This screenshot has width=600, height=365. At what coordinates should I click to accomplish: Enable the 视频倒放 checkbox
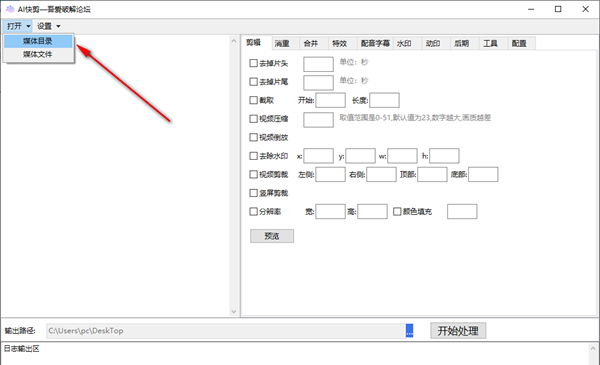click(x=253, y=137)
